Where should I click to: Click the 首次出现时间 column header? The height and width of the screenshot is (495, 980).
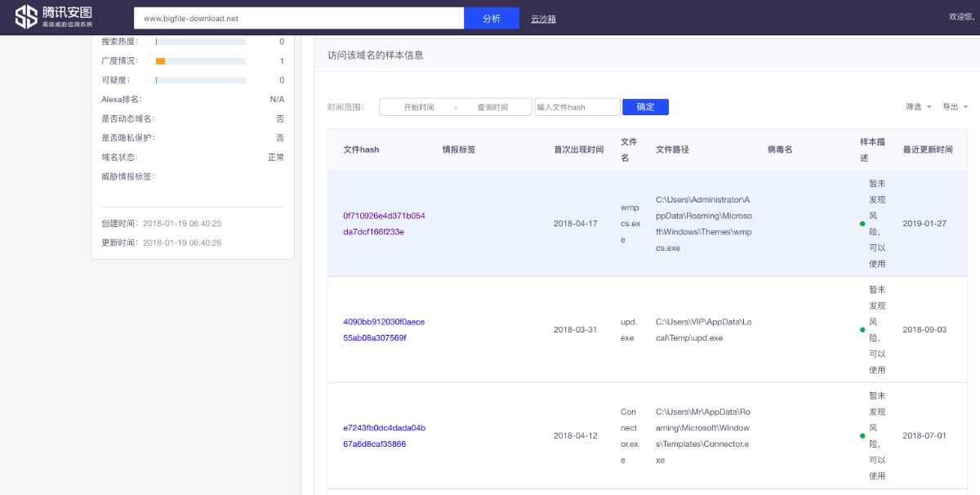point(579,149)
